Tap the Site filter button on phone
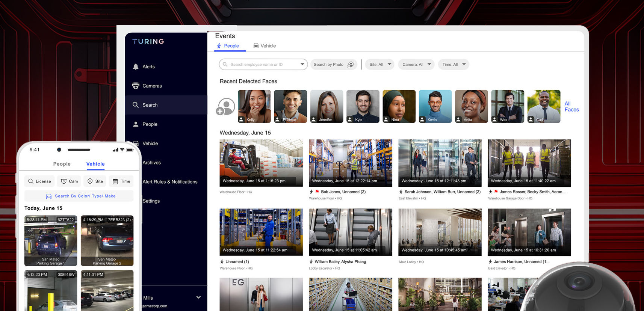Screen dimensions: 644x311 pyautogui.click(x=95, y=181)
